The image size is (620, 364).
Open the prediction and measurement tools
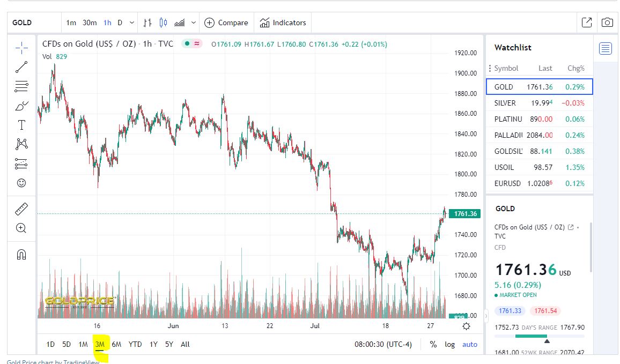[x=21, y=163]
